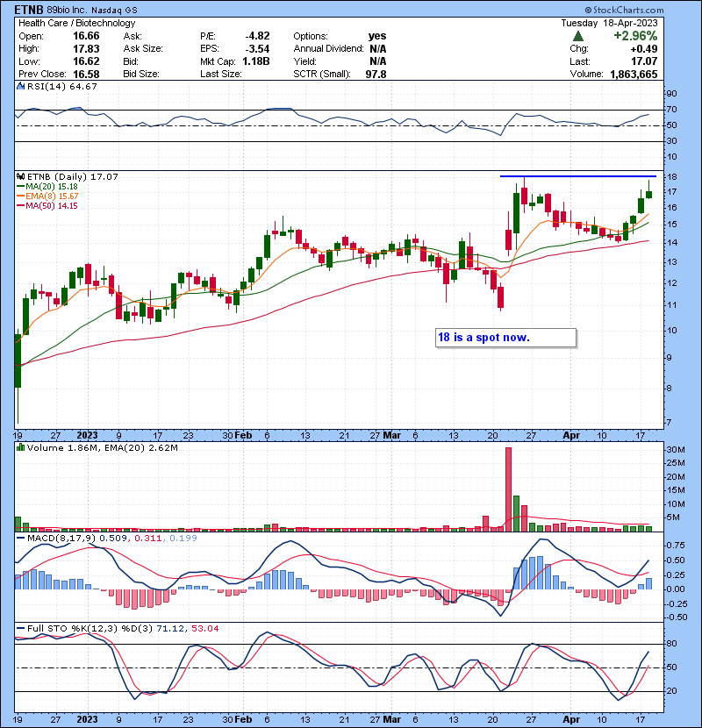Click the '18 is a spot now.' annotation

484,338
